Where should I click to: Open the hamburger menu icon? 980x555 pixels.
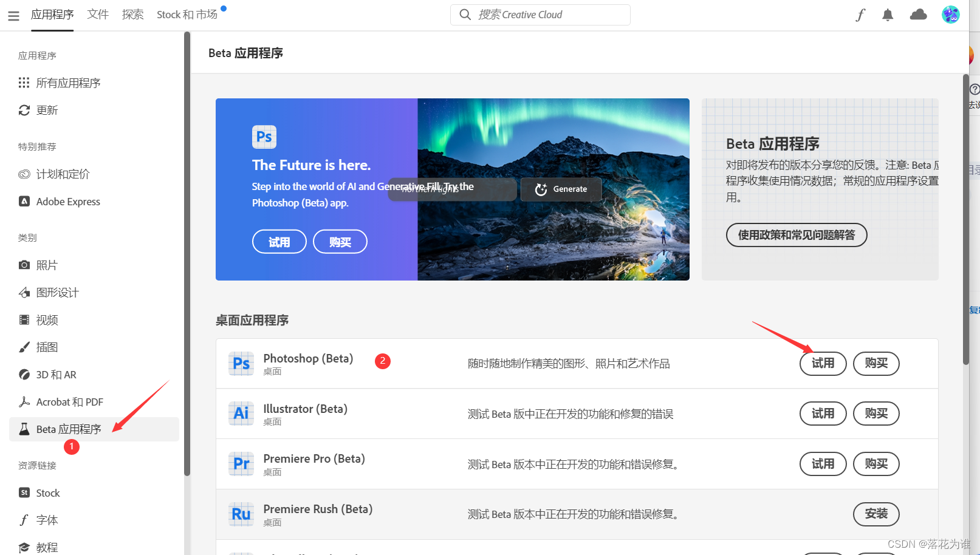point(13,16)
